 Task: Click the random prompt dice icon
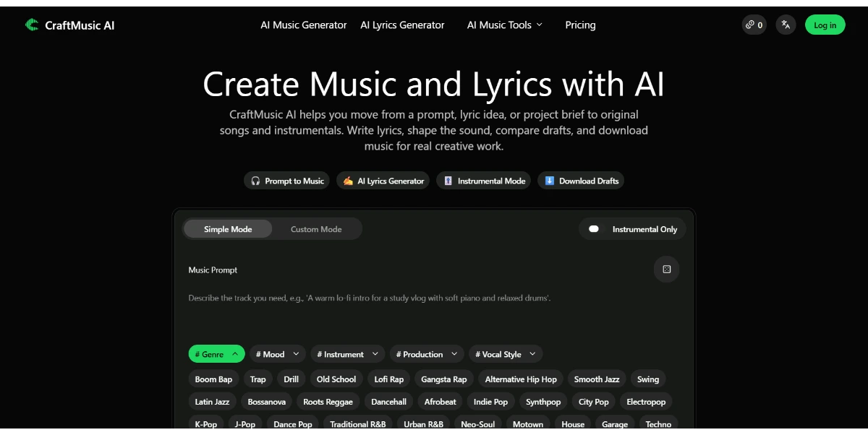[666, 270]
